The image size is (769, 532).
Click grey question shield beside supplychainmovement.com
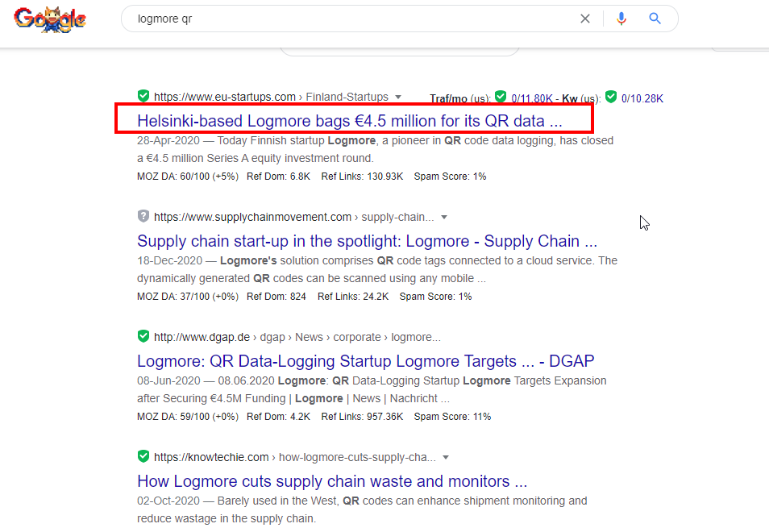click(143, 216)
